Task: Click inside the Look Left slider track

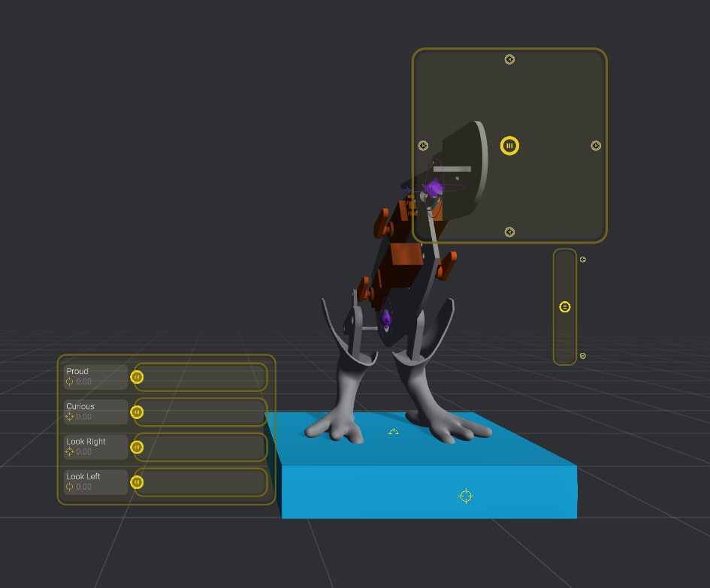Action: tap(201, 483)
